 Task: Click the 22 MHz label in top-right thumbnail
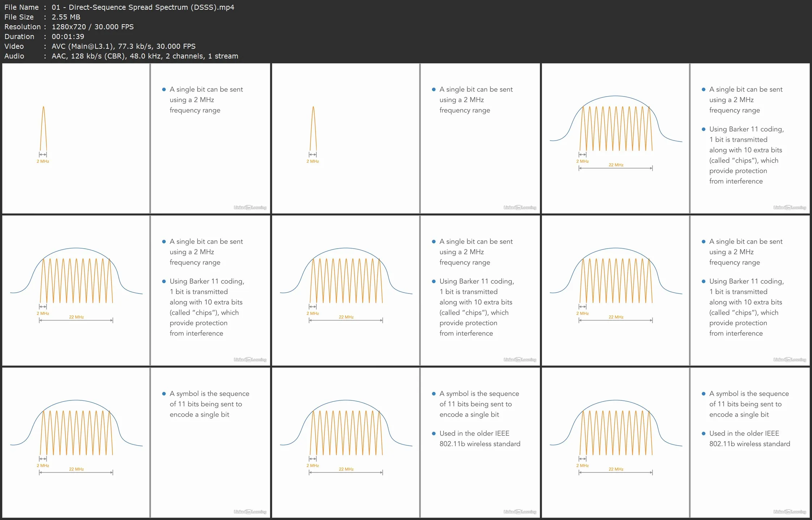click(x=616, y=165)
